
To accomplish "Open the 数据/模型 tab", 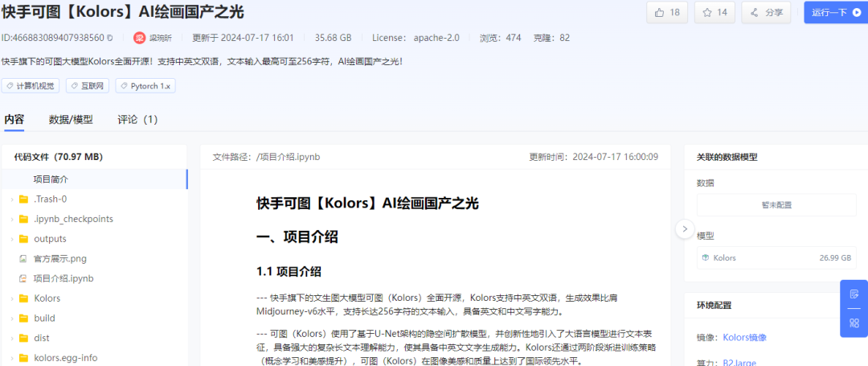I will click(x=71, y=120).
